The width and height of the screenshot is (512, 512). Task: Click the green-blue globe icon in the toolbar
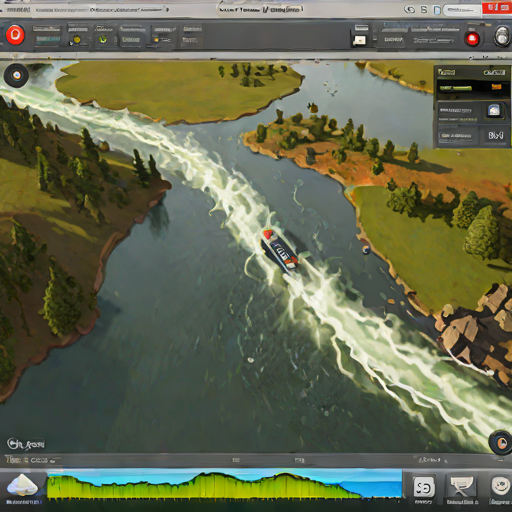pyautogui.click(x=103, y=40)
